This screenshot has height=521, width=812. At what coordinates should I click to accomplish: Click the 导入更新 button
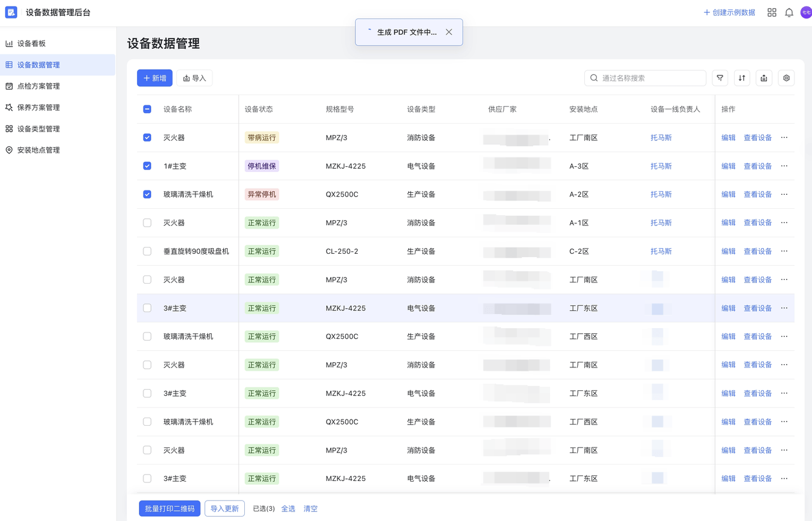pos(225,508)
